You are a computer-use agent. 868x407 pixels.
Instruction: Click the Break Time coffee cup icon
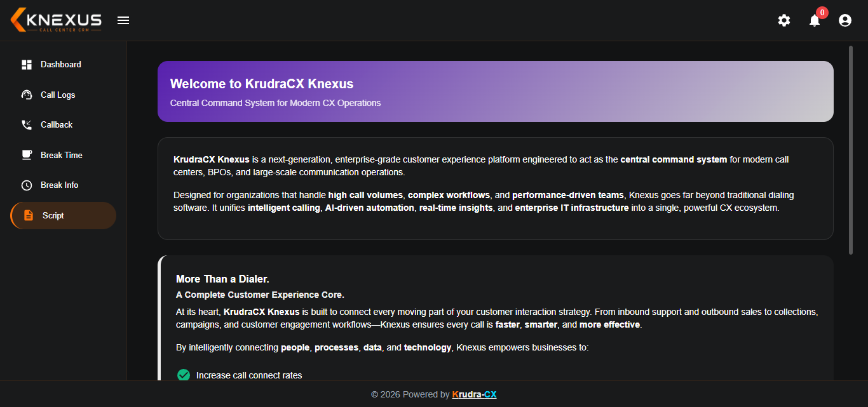tap(27, 155)
